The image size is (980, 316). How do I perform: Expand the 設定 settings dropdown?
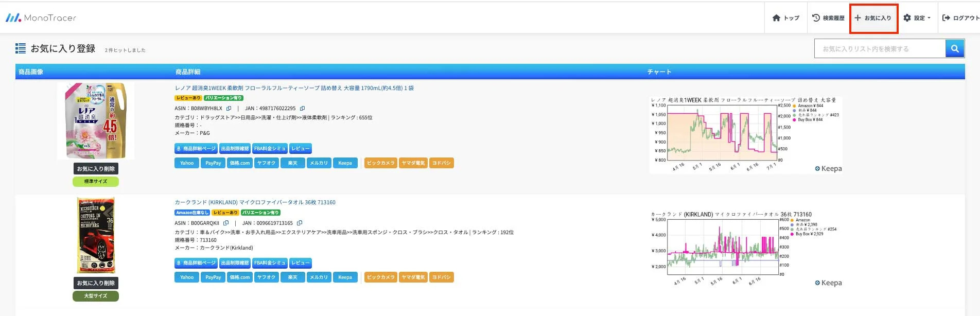pyautogui.click(x=917, y=18)
